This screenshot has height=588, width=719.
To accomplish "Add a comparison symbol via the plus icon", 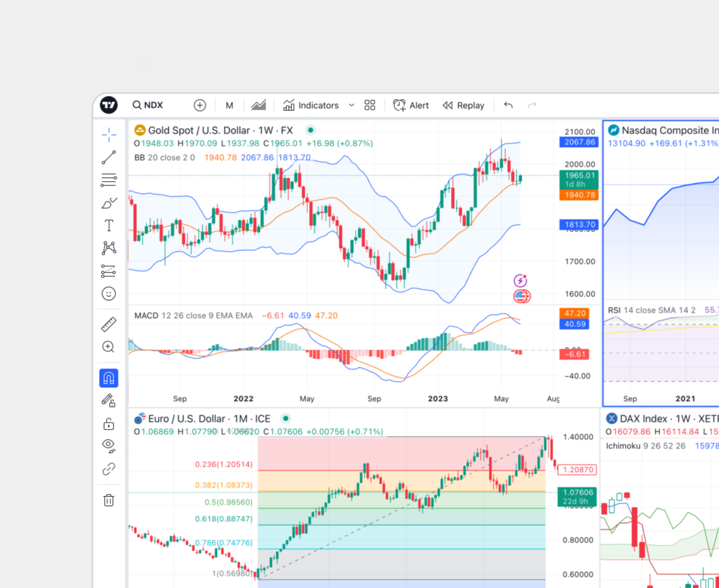I will 199,105.
